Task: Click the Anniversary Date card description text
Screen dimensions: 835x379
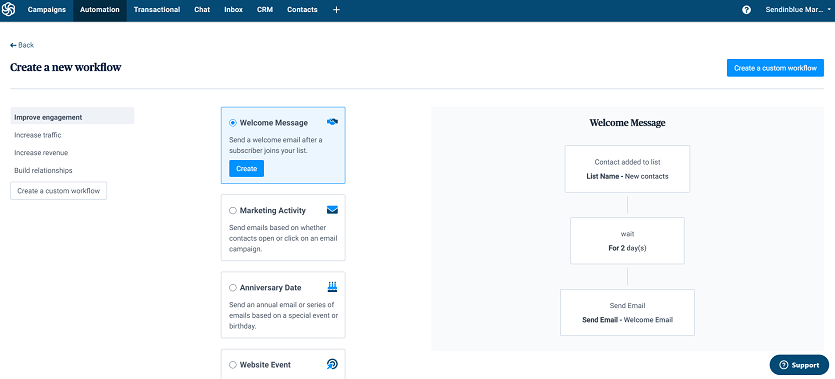Action: [x=283, y=315]
